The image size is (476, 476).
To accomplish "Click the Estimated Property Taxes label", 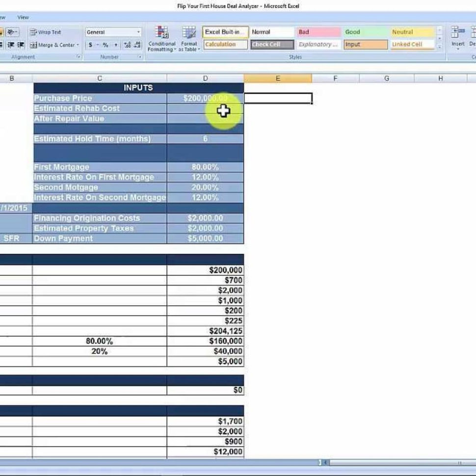I will tap(84, 228).
